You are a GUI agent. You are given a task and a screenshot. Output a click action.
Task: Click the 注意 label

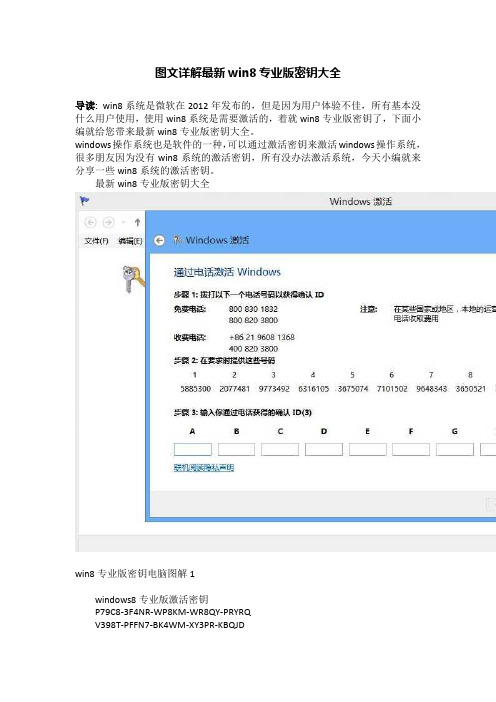point(369,309)
